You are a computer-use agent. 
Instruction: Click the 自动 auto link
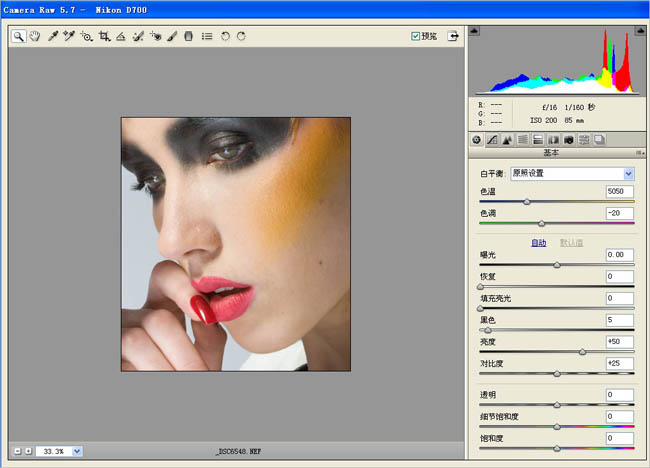tap(538, 242)
